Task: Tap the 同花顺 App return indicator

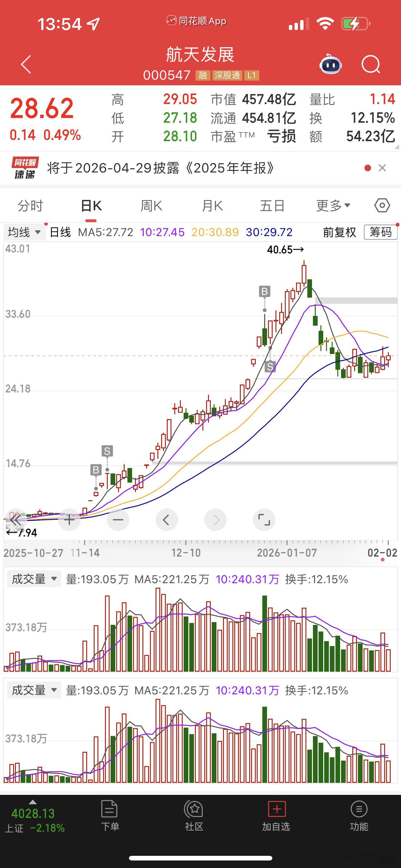Action: point(196,21)
